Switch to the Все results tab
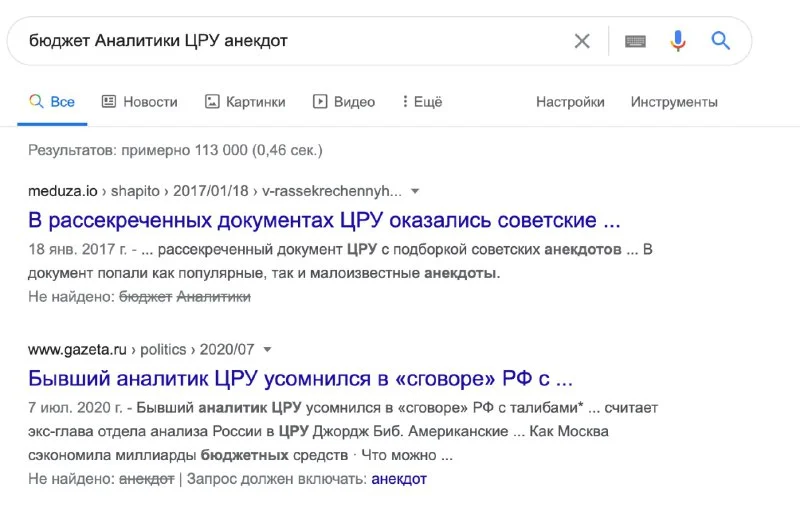800x515 pixels. [x=52, y=102]
